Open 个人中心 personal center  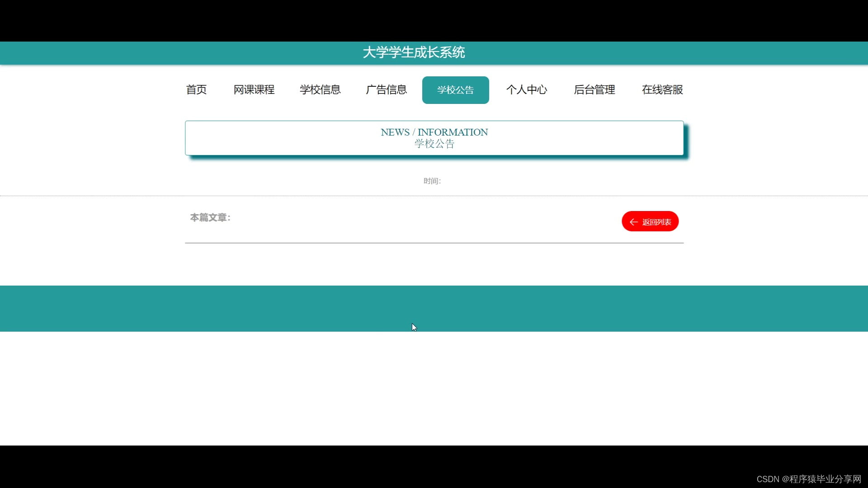click(526, 90)
